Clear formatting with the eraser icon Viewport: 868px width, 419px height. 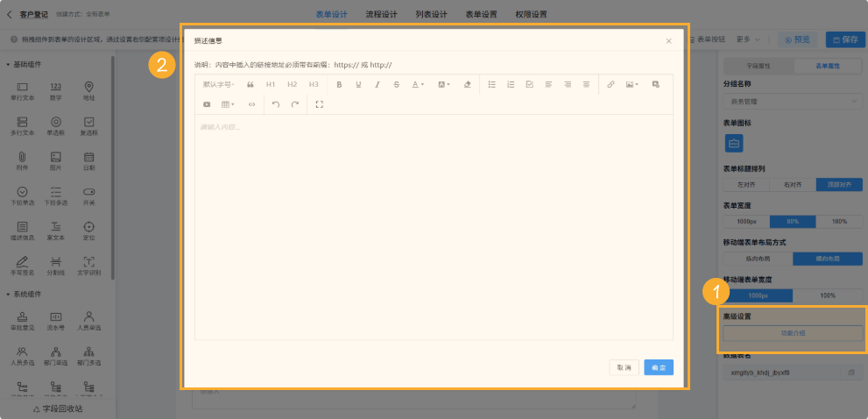467,85
